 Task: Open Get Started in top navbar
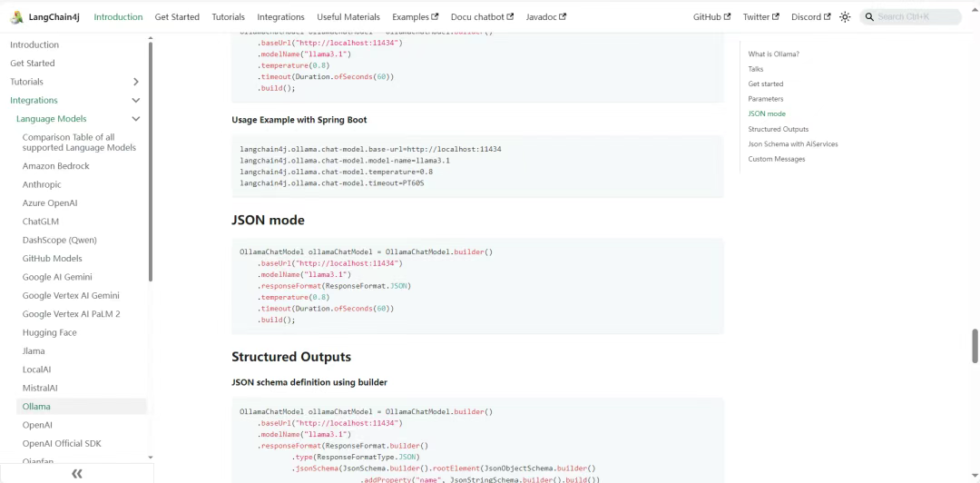[177, 17]
